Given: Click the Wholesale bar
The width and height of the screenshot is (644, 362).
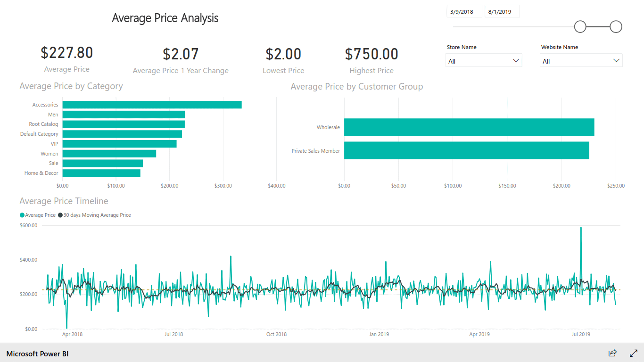Looking at the screenshot, I should pyautogui.click(x=469, y=127).
